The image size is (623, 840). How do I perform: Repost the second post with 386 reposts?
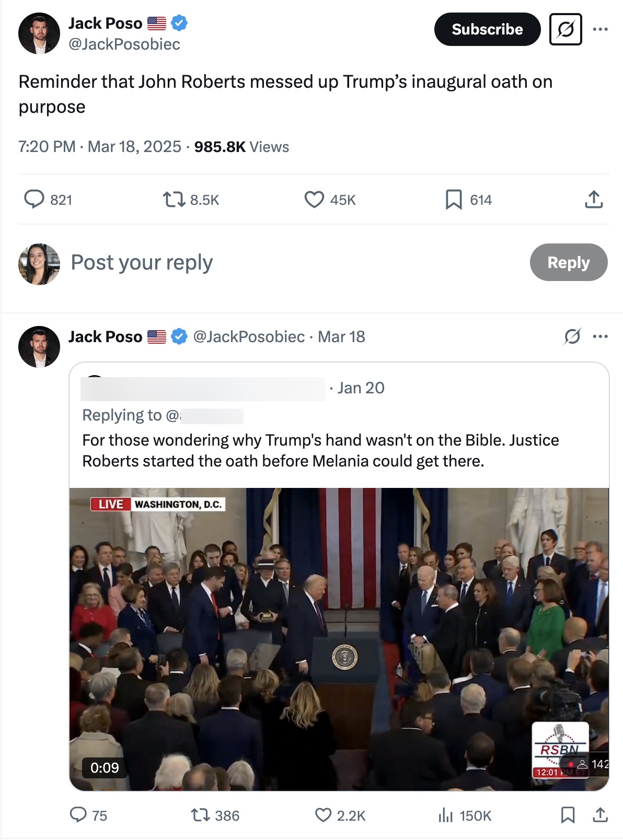200,815
